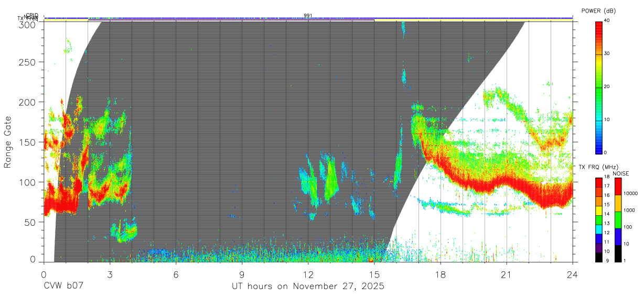The height and width of the screenshot is (297, 644).
Task: Click the 'NOISE' legend title
Action: (621, 173)
